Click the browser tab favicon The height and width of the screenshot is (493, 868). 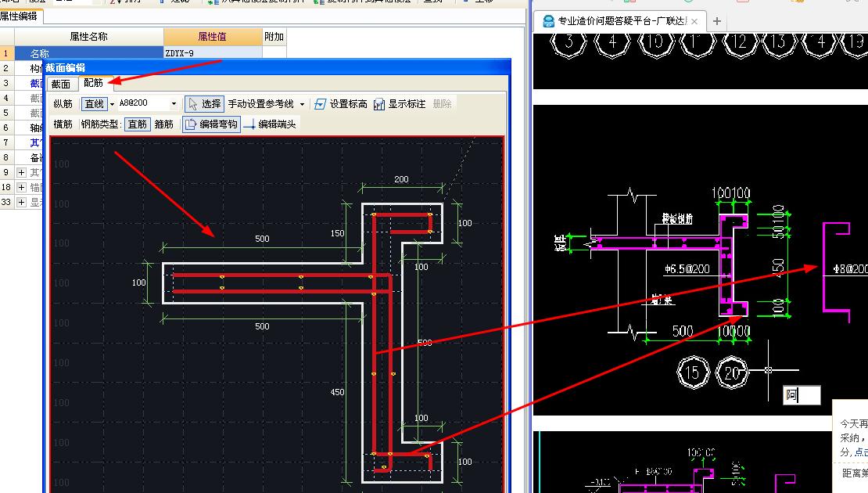tap(548, 21)
